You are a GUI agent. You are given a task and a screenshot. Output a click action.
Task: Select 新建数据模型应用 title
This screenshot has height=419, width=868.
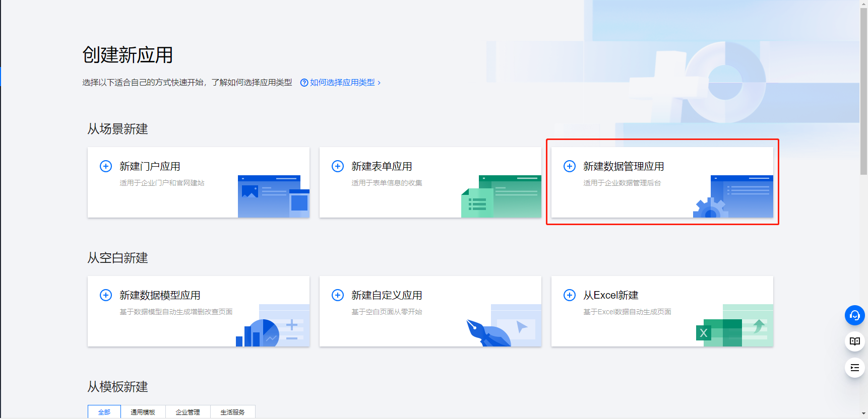click(x=160, y=295)
